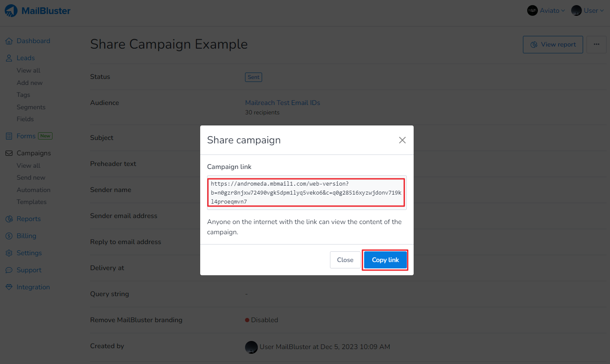
Task: Click the Integration diamond icon
Action: click(9, 287)
